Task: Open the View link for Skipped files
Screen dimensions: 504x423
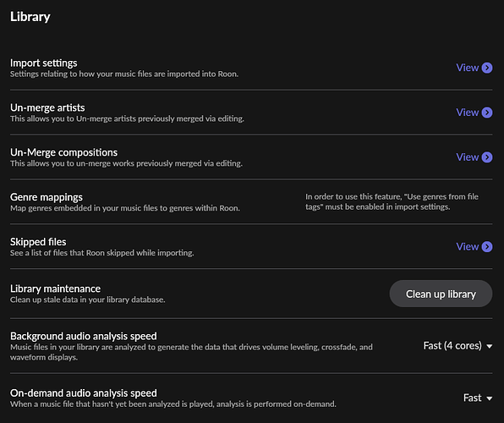Action: (x=468, y=247)
